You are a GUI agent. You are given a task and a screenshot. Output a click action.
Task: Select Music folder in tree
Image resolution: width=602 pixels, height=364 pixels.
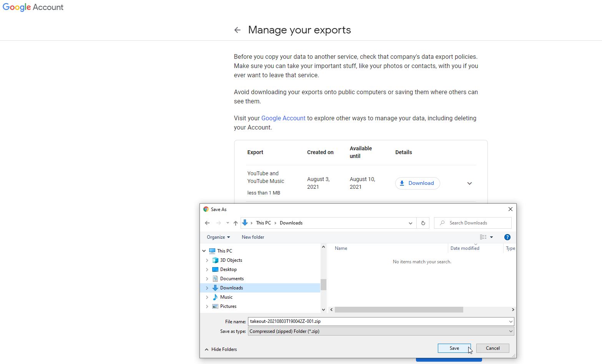pyautogui.click(x=226, y=297)
